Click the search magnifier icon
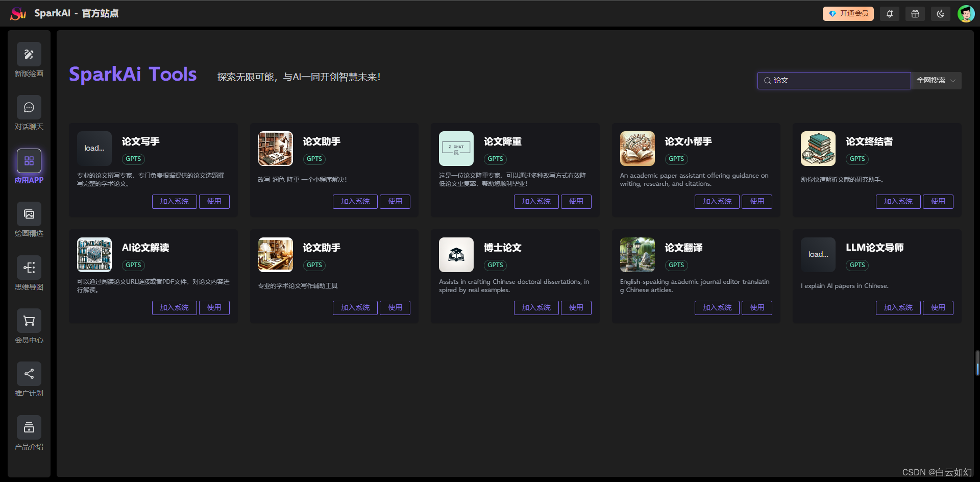This screenshot has width=980, height=482. tap(767, 81)
